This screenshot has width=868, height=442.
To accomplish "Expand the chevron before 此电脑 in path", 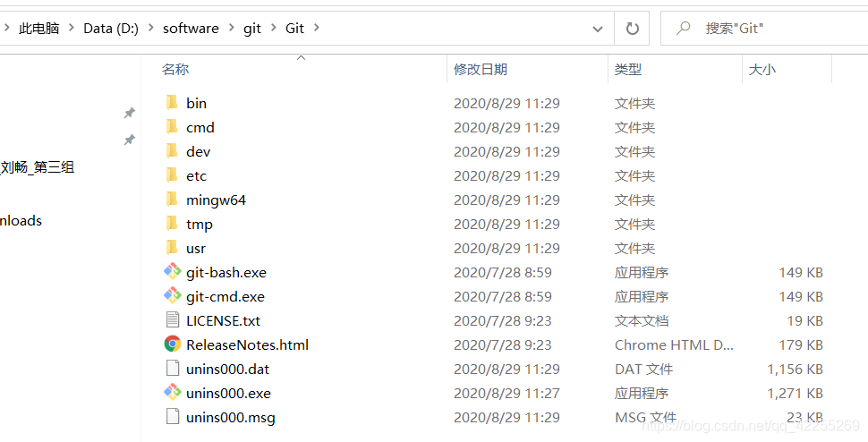I will tap(6, 28).
